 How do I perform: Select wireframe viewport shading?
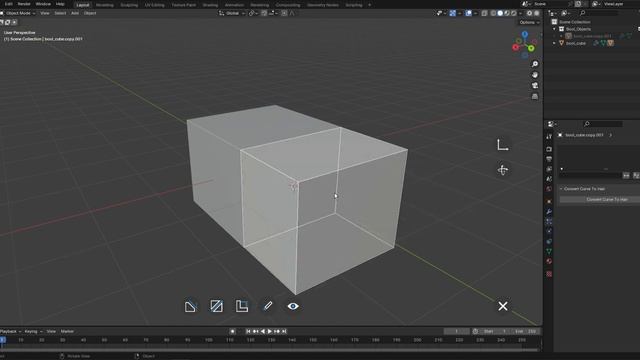pos(493,13)
